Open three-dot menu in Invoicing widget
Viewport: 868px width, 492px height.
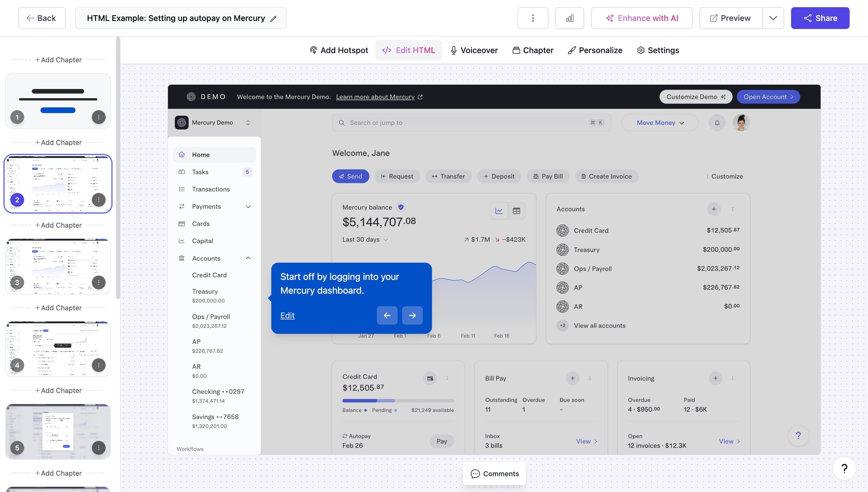[x=733, y=378]
